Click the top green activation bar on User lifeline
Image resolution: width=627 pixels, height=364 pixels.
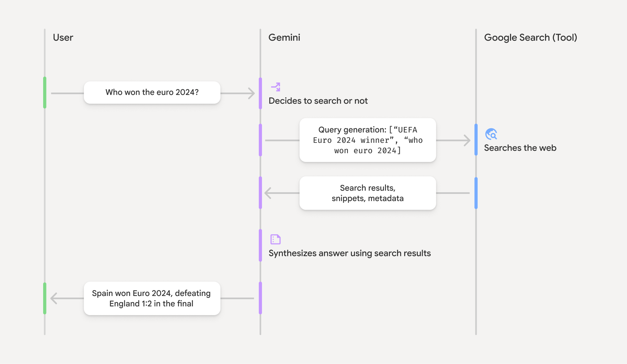[x=45, y=93]
